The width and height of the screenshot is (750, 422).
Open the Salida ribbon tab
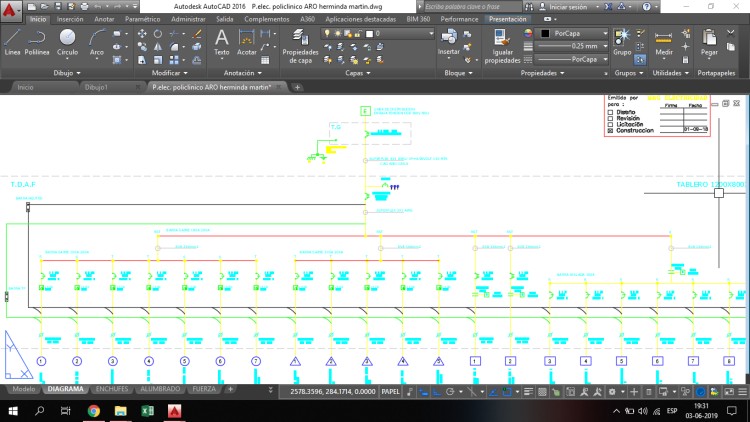click(224, 19)
